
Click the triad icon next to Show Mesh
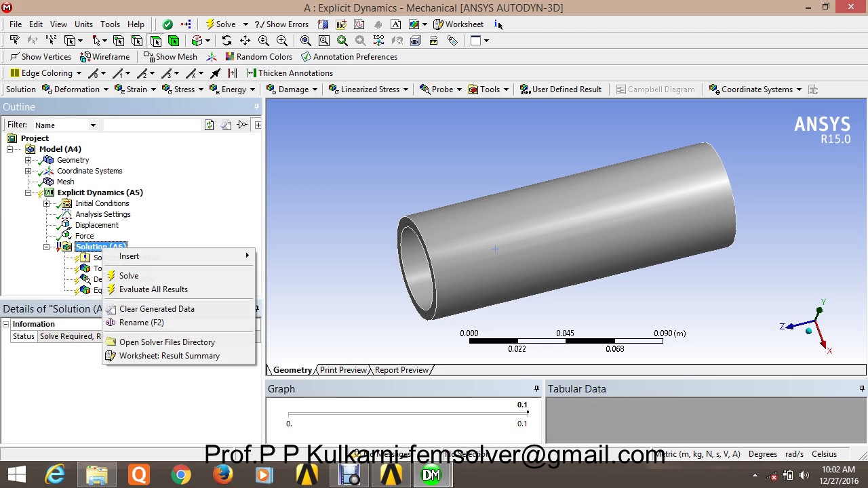212,57
